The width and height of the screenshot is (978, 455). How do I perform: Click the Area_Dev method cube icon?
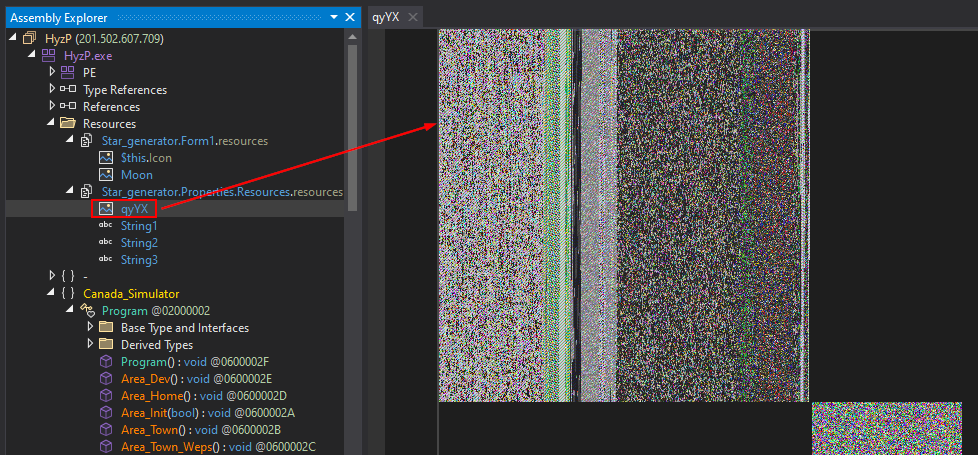[105, 379]
